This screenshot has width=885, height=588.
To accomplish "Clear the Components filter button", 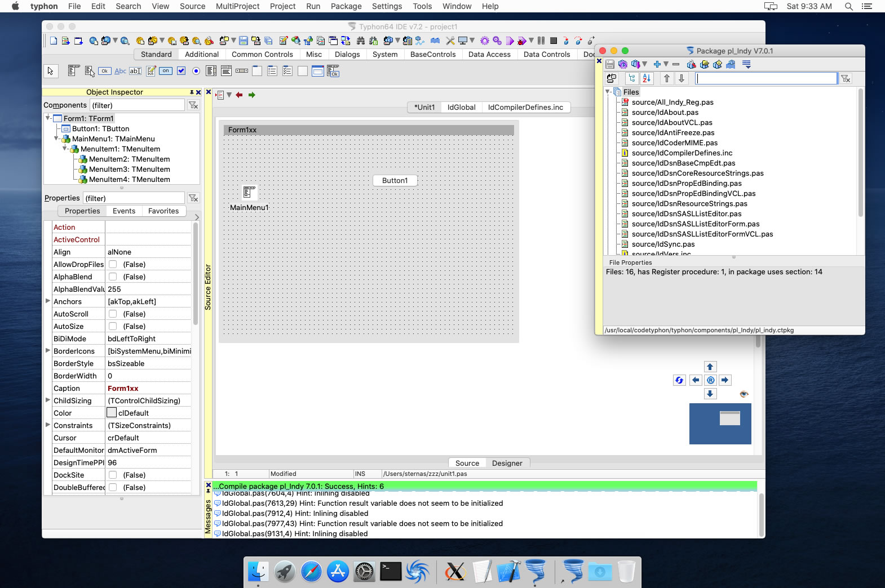I will 193,105.
